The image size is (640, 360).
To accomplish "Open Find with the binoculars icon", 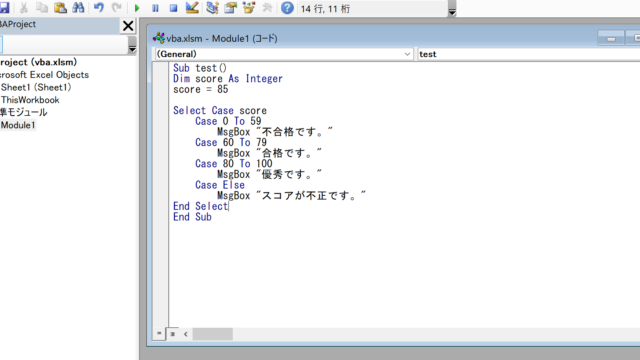I will (78, 8).
